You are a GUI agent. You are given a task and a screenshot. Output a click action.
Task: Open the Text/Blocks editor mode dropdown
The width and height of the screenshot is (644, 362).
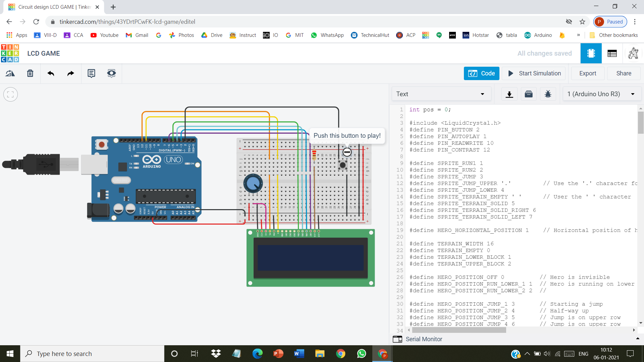441,94
